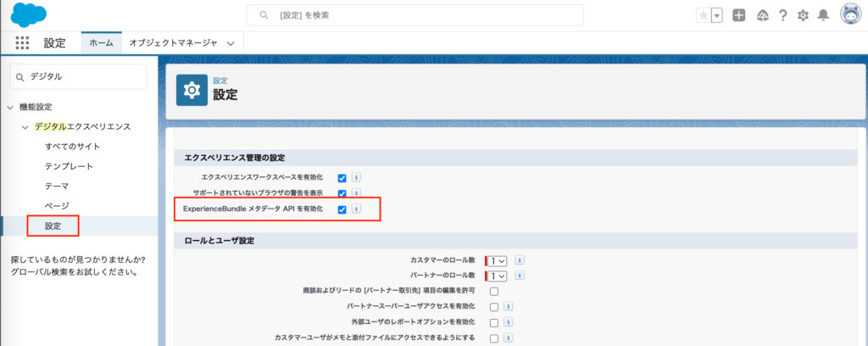Click the favorites star icon
868x346 pixels.
click(703, 15)
